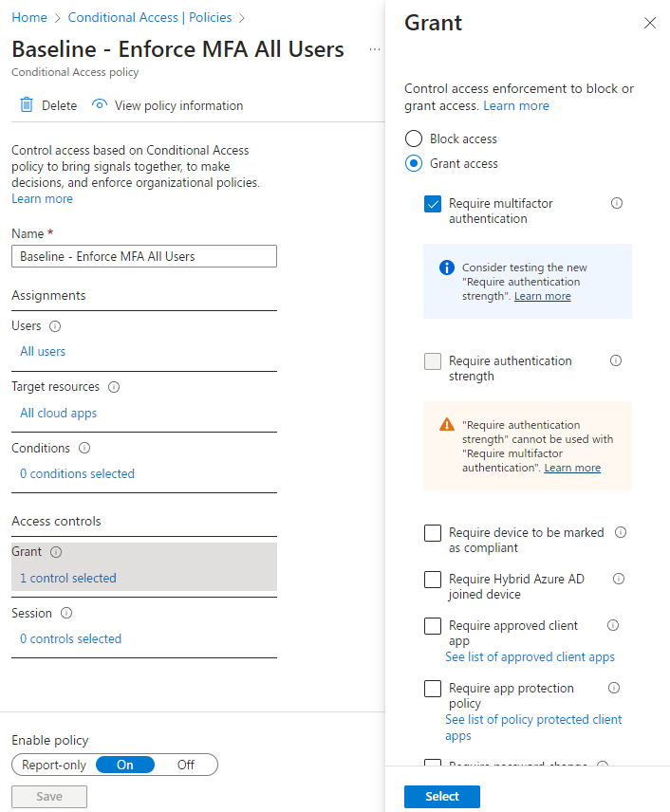Open the ellipsis more options menu

tap(375, 48)
